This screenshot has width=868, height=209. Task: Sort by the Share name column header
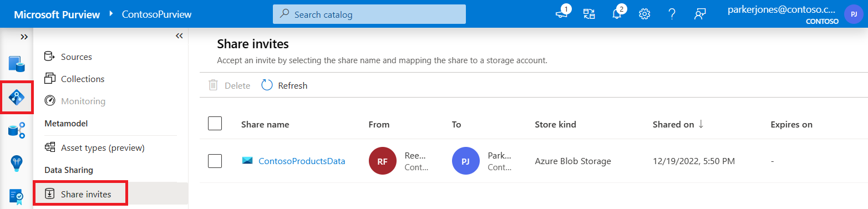point(265,124)
